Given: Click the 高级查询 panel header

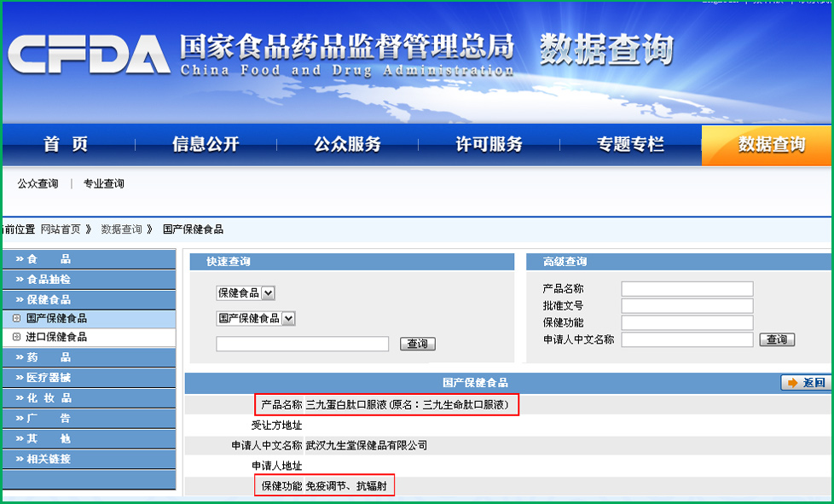Looking at the screenshot, I should pyautogui.click(x=679, y=262).
